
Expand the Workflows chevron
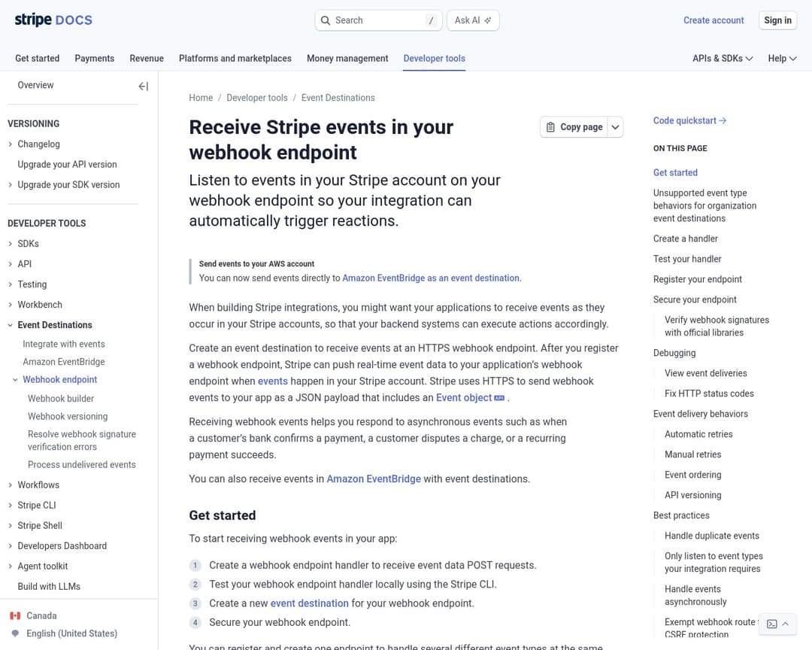coord(11,485)
